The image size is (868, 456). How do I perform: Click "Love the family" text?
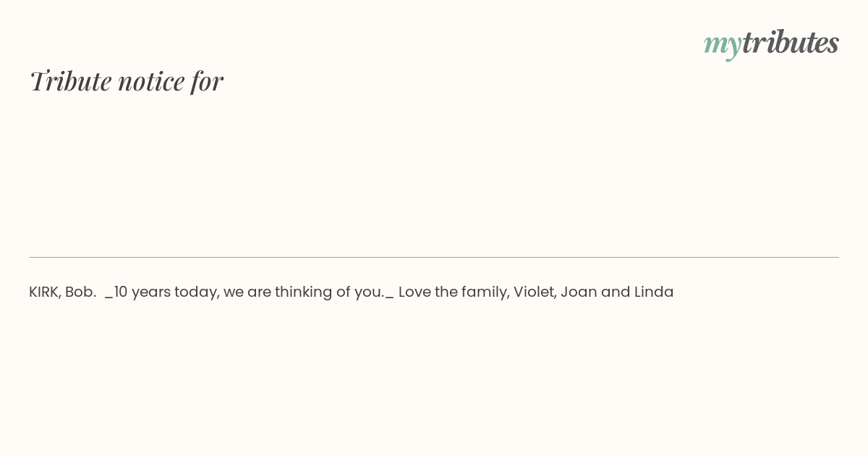[454, 292]
